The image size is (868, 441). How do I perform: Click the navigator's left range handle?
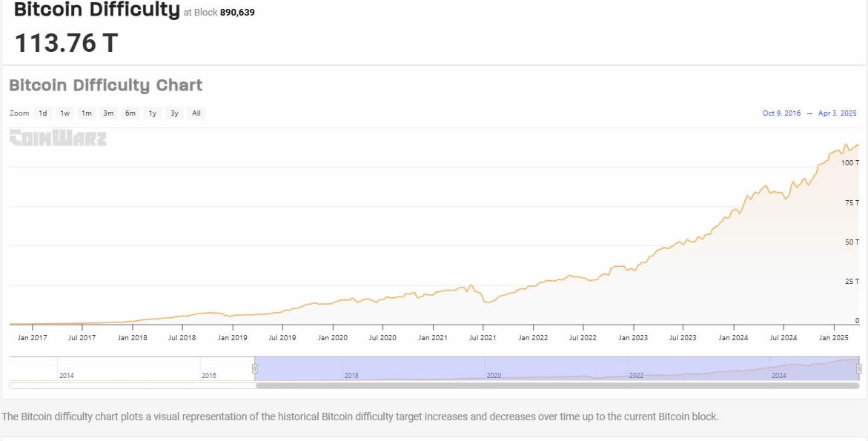pyautogui.click(x=255, y=368)
